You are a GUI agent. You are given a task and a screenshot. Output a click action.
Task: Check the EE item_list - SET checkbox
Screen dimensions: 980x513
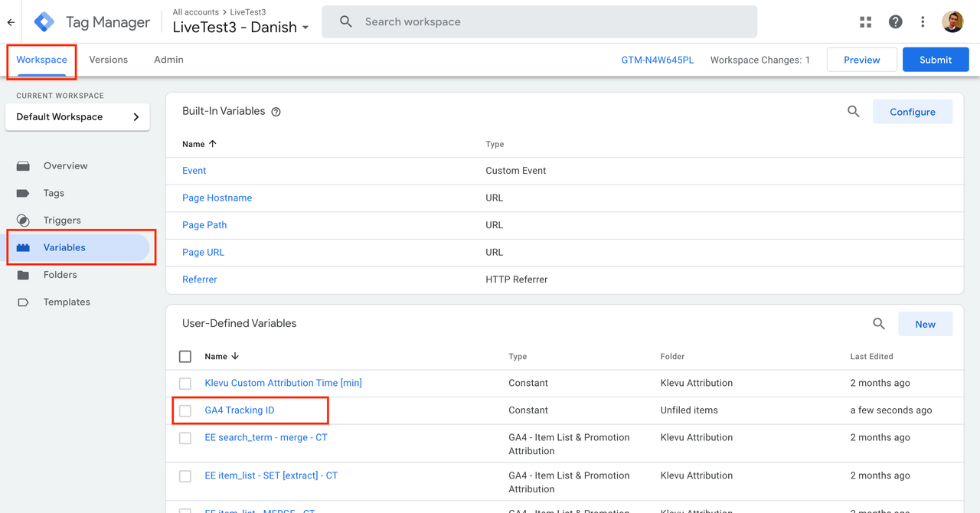click(x=185, y=476)
